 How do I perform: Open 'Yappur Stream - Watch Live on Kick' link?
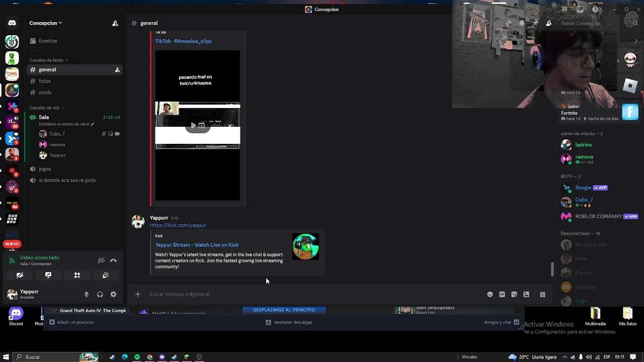click(197, 245)
